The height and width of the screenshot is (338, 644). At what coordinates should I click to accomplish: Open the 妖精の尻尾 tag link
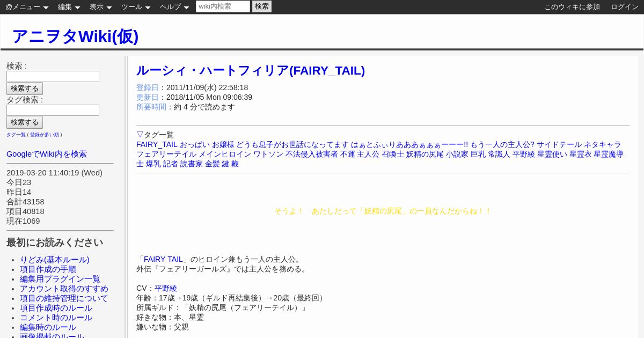click(425, 154)
